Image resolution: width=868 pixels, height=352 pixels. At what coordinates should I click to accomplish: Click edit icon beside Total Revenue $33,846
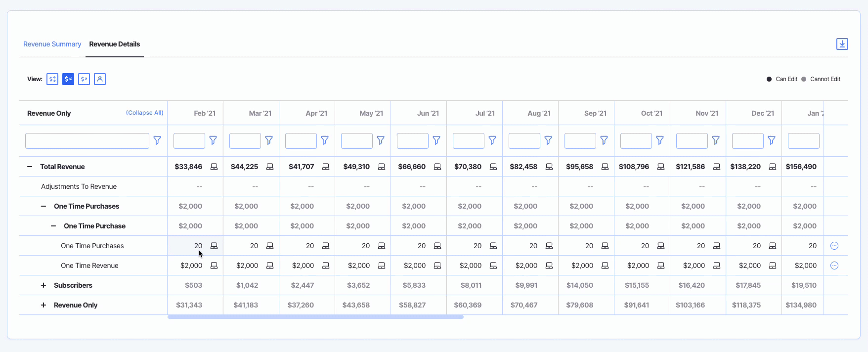pos(214,167)
